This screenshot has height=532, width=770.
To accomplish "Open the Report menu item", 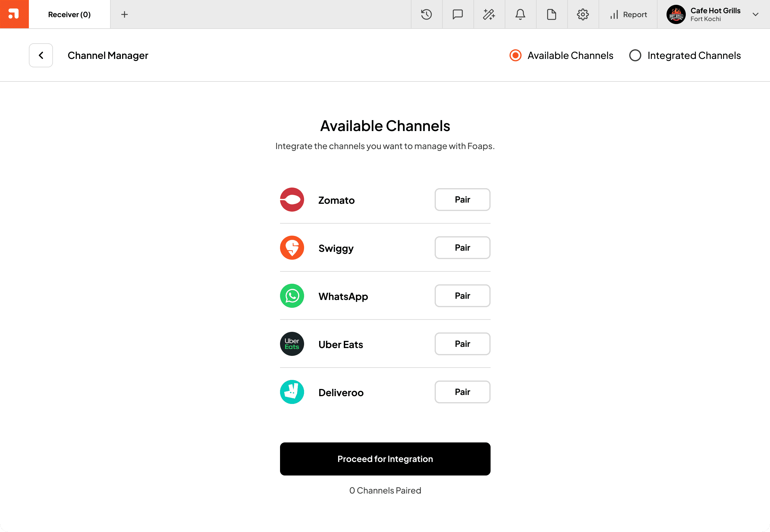I will tap(628, 14).
